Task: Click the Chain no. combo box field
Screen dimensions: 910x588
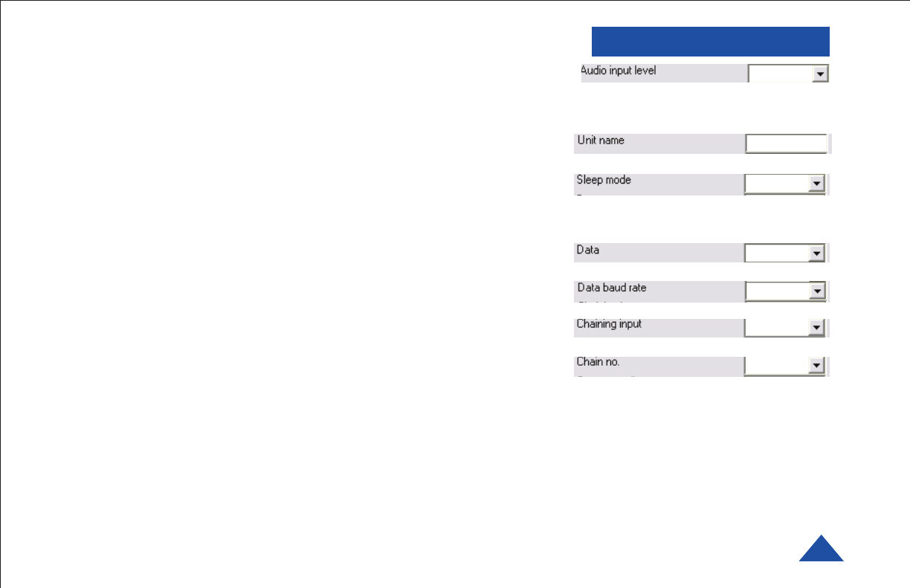Action: coord(785,366)
